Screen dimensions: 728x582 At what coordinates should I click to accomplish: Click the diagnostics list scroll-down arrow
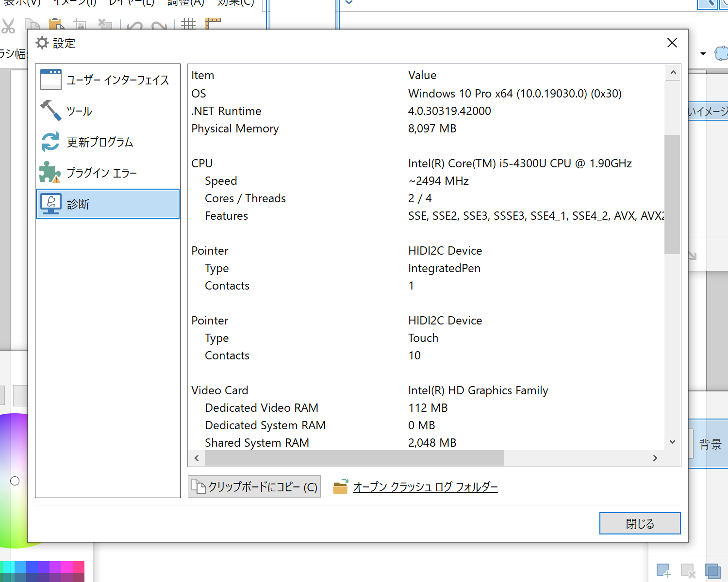673,441
